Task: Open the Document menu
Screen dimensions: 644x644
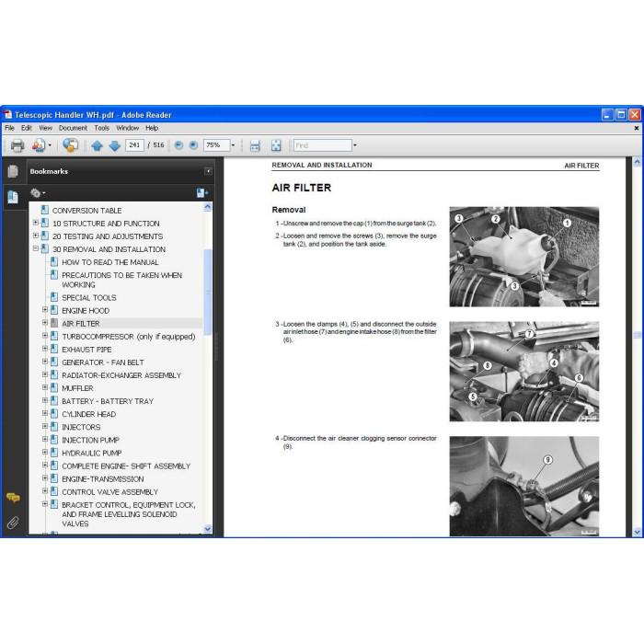Action: [73, 128]
